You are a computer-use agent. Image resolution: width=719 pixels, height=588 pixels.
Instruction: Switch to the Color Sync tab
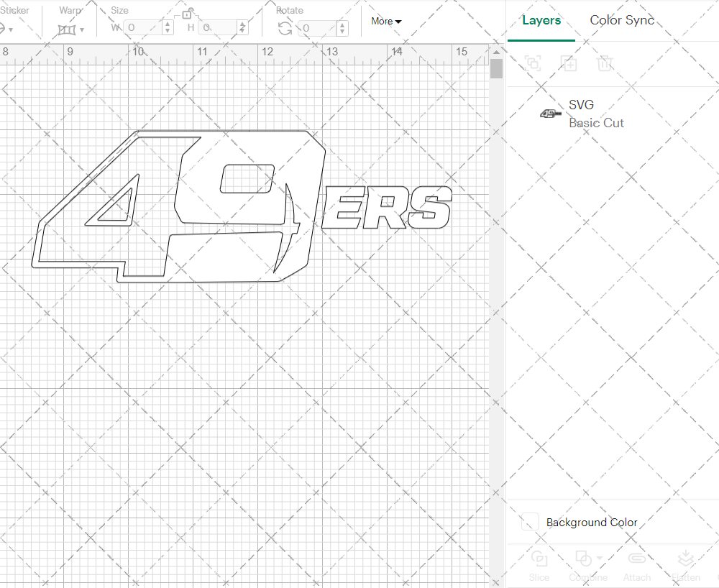[621, 20]
